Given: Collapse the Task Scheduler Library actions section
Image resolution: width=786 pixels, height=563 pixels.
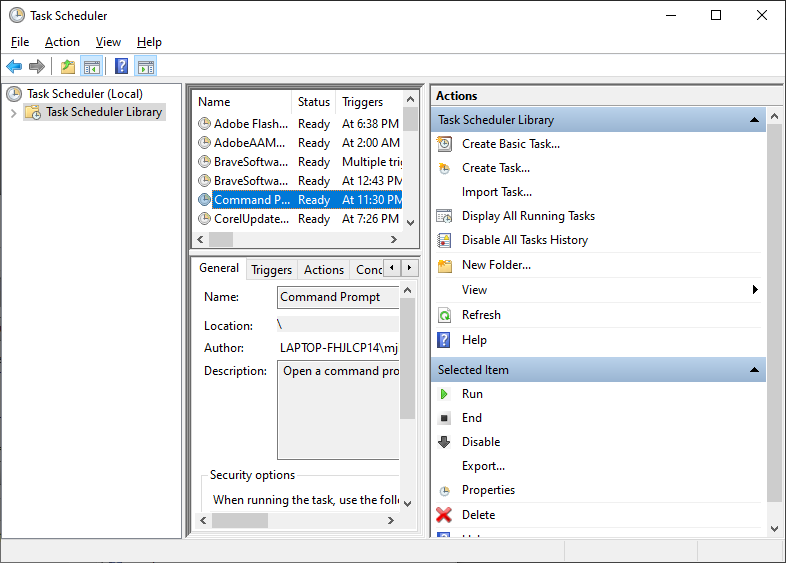Looking at the screenshot, I should coord(754,120).
